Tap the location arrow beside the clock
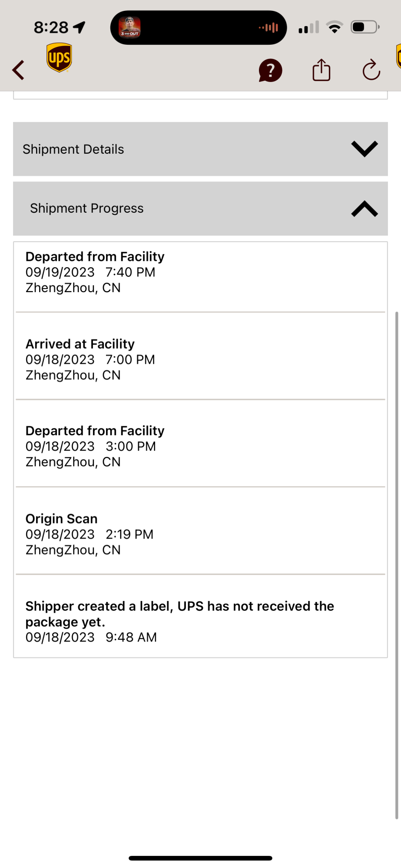Image resolution: width=401 pixels, height=868 pixels. click(79, 27)
